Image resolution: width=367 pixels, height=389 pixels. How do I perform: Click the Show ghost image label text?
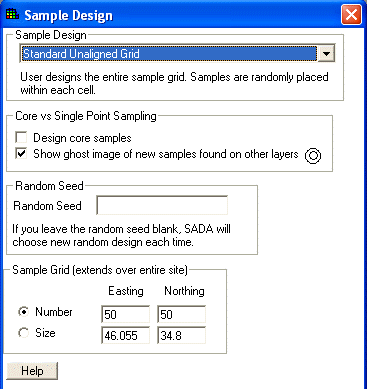(166, 154)
